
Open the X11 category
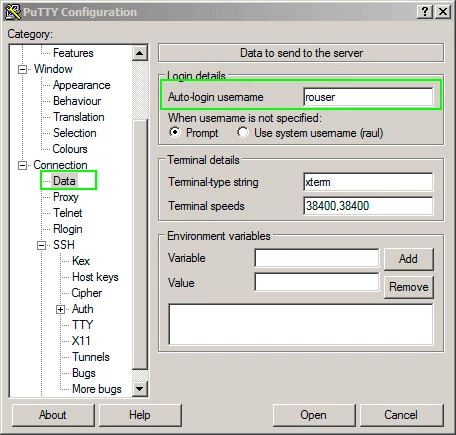click(81, 341)
